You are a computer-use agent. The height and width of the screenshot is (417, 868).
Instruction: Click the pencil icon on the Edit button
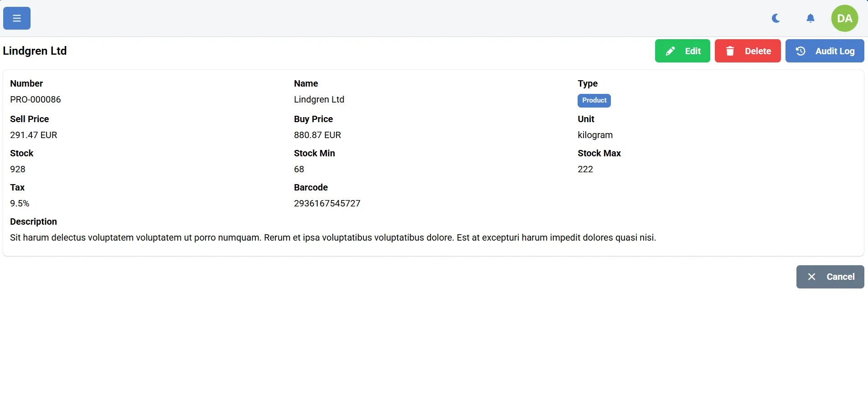click(x=670, y=51)
